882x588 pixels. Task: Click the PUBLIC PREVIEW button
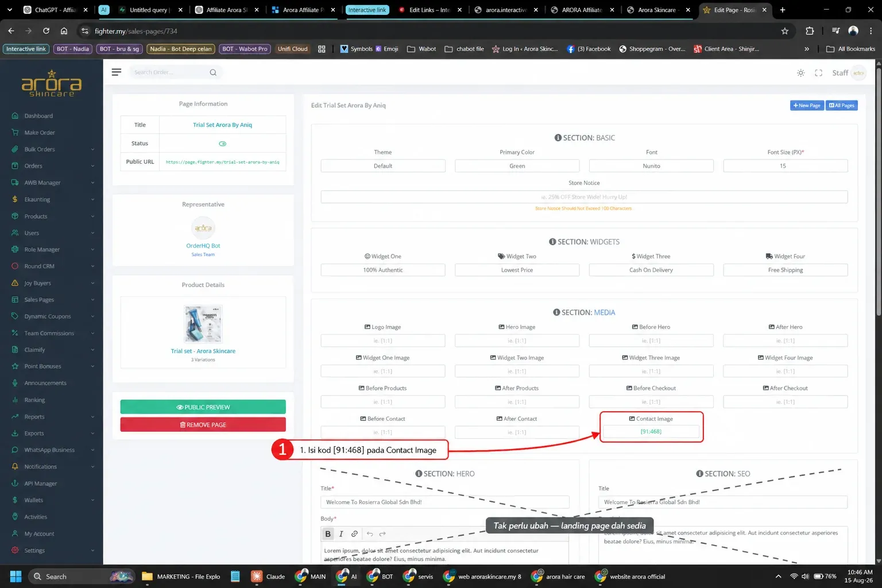coord(203,407)
